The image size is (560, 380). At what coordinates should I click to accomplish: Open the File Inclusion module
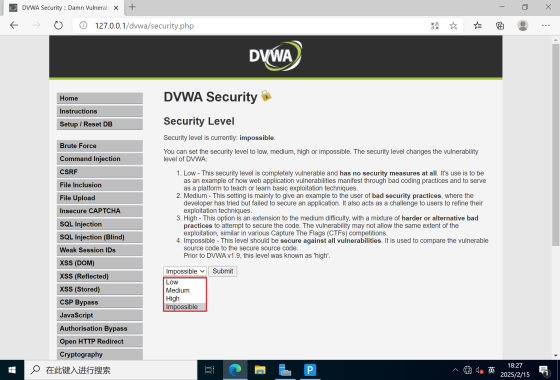[100, 185]
